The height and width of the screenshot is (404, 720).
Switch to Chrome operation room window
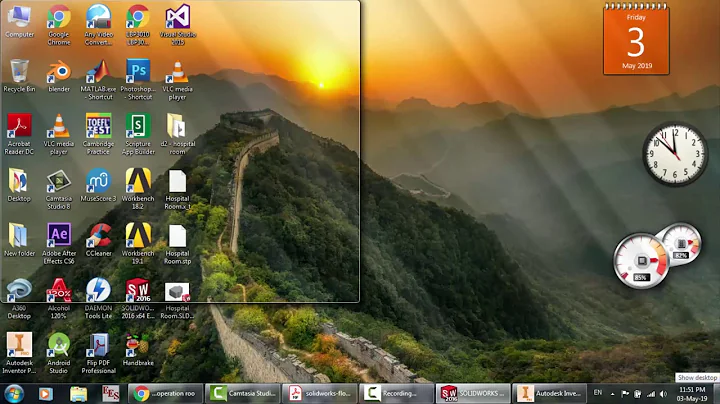[165, 393]
